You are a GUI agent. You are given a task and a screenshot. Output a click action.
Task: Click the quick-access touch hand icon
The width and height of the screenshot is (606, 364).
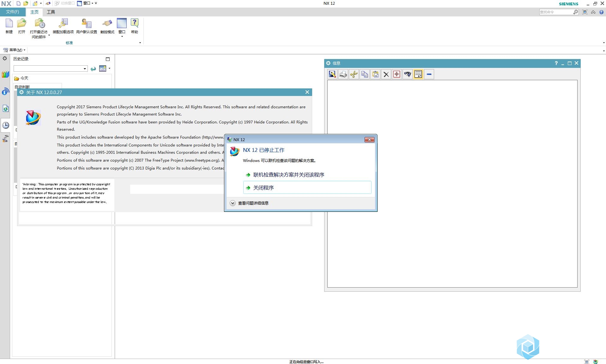[48, 3]
